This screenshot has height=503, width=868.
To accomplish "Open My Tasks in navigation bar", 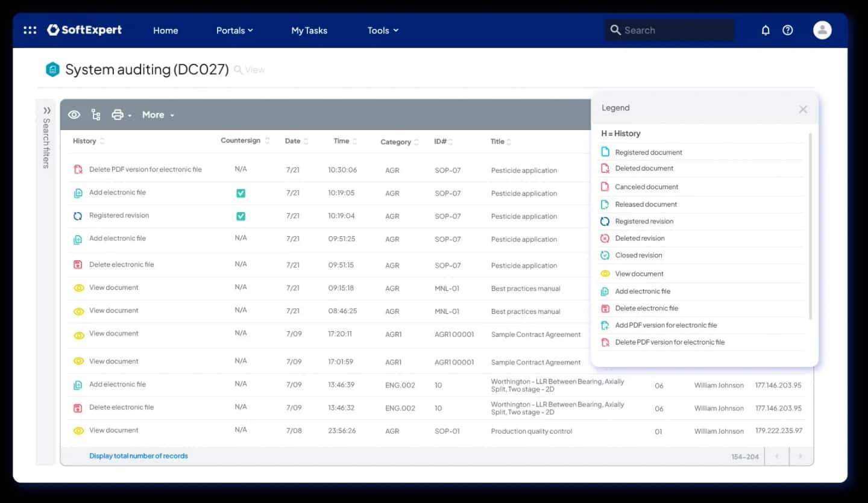I will tap(309, 30).
